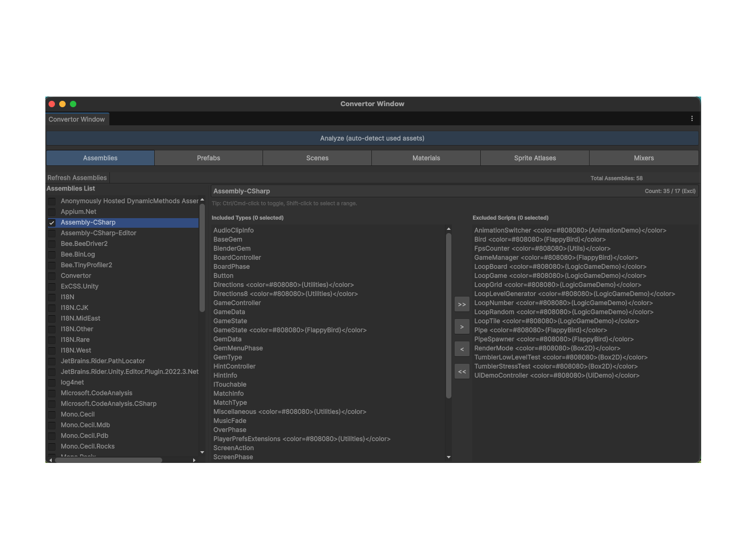Go to the Sprite Atlases tab
Viewport: 747px width, 560px height.
coord(535,158)
